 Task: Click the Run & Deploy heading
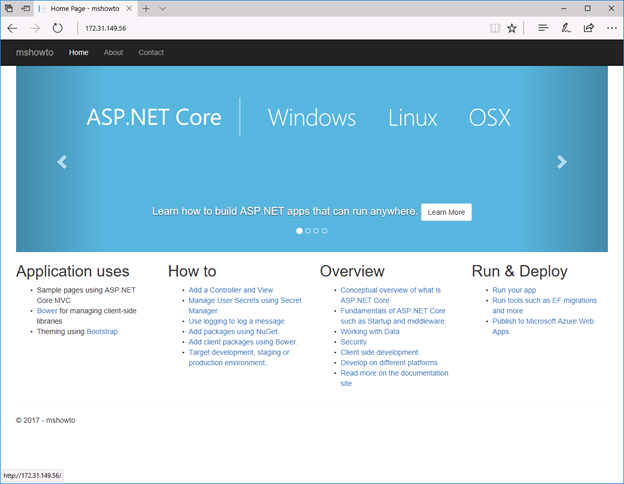519,271
